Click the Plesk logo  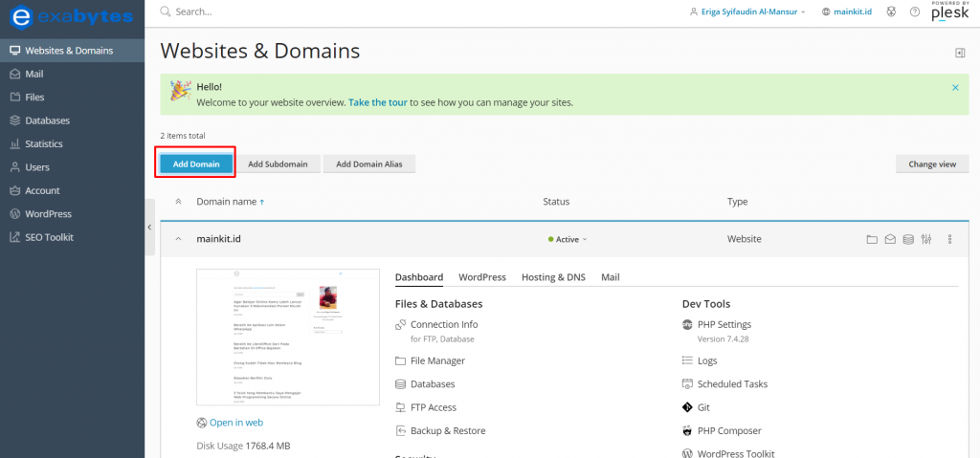[950, 11]
